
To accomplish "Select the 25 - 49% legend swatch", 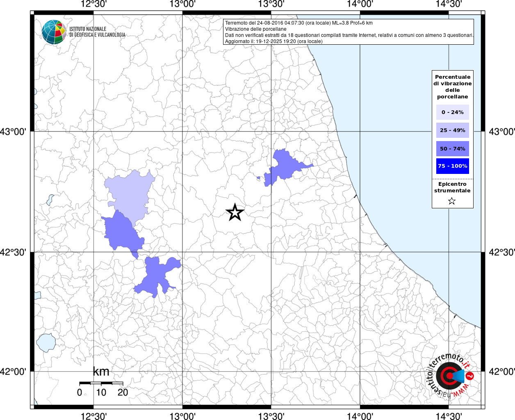I will tap(452, 130).
